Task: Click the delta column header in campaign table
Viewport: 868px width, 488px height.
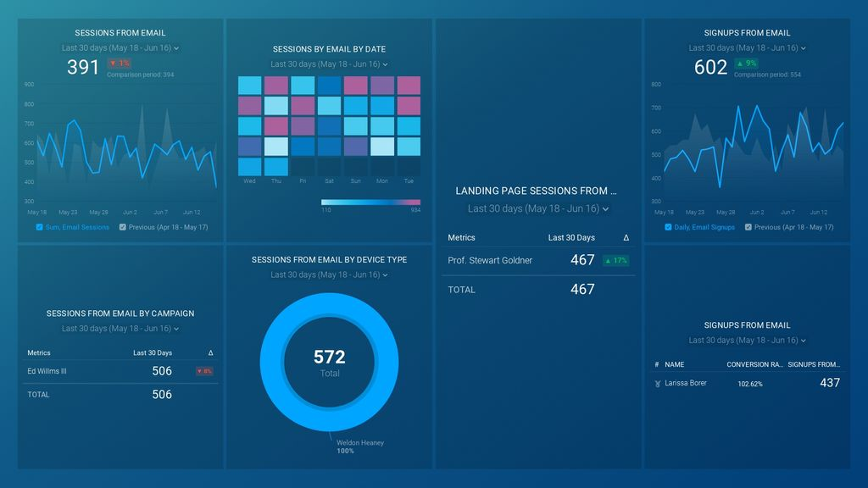Action: (x=210, y=353)
